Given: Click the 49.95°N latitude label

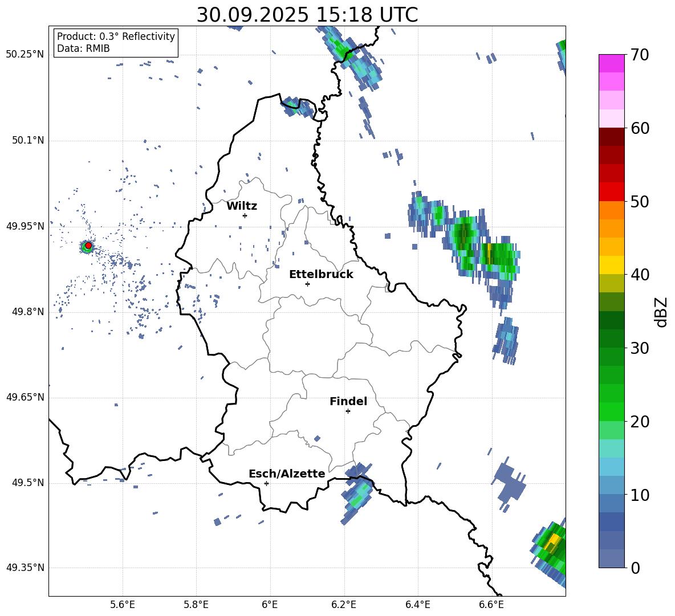Looking at the screenshot, I should (x=25, y=226).
